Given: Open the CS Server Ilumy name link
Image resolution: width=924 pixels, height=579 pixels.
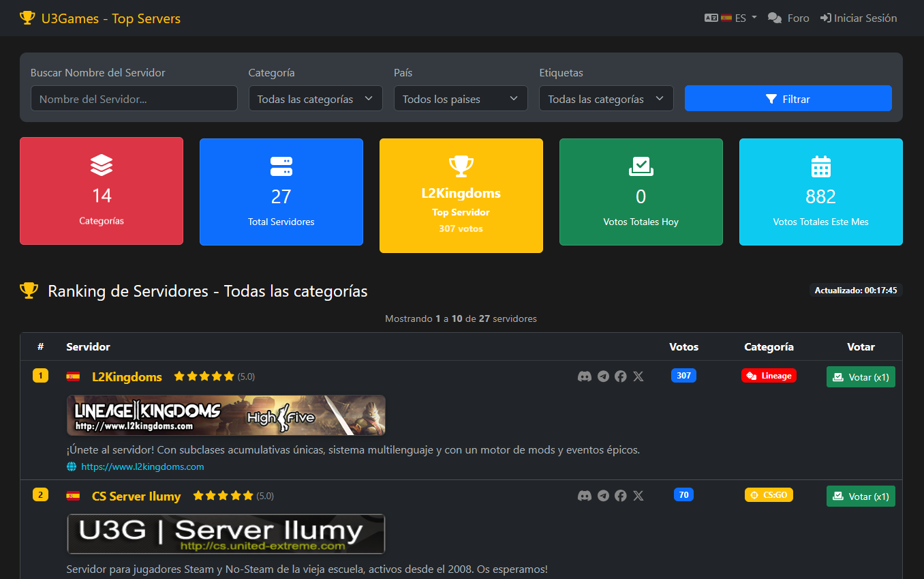Looking at the screenshot, I should [136, 496].
